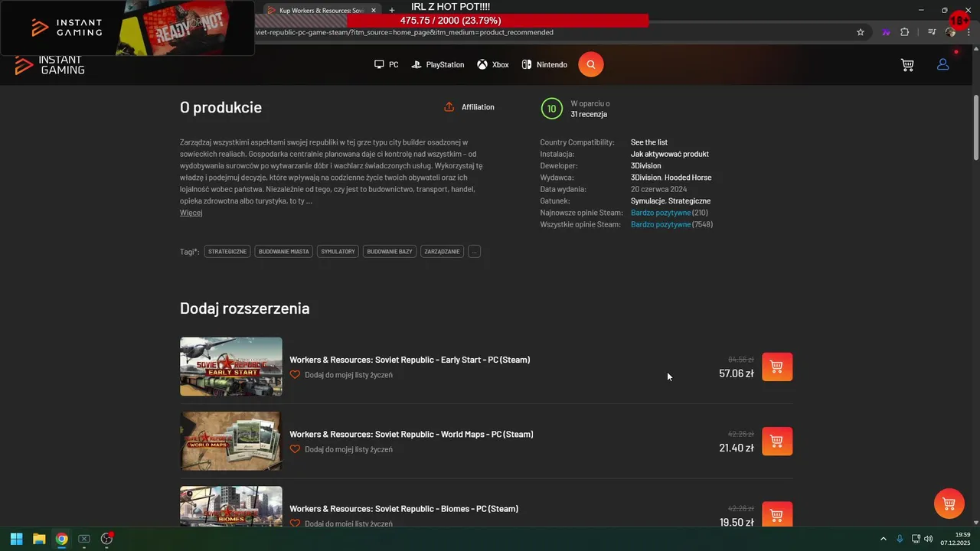This screenshot has width=980, height=551.
Task: Show hidden system tray icons
Action: [884, 539]
